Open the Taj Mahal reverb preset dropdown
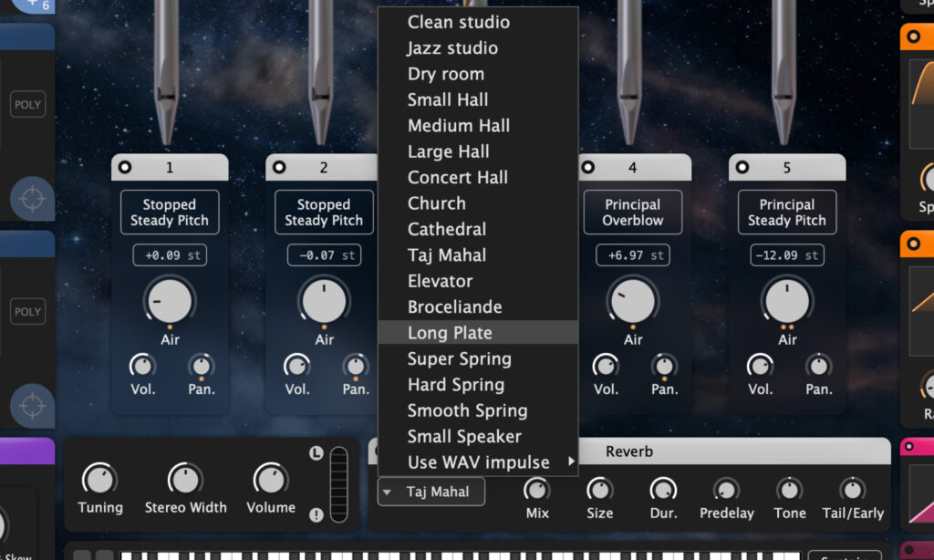Screen dimensions: 934x560 431,493
